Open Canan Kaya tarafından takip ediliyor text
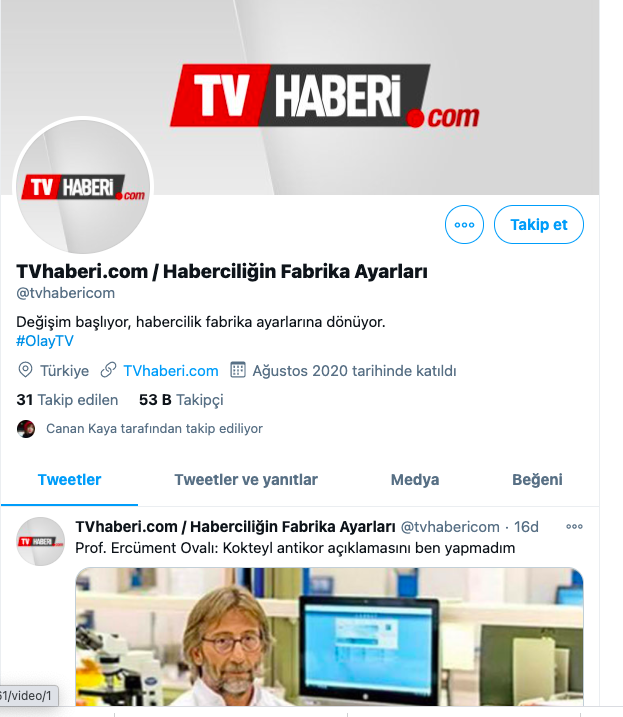 [154, 429]
